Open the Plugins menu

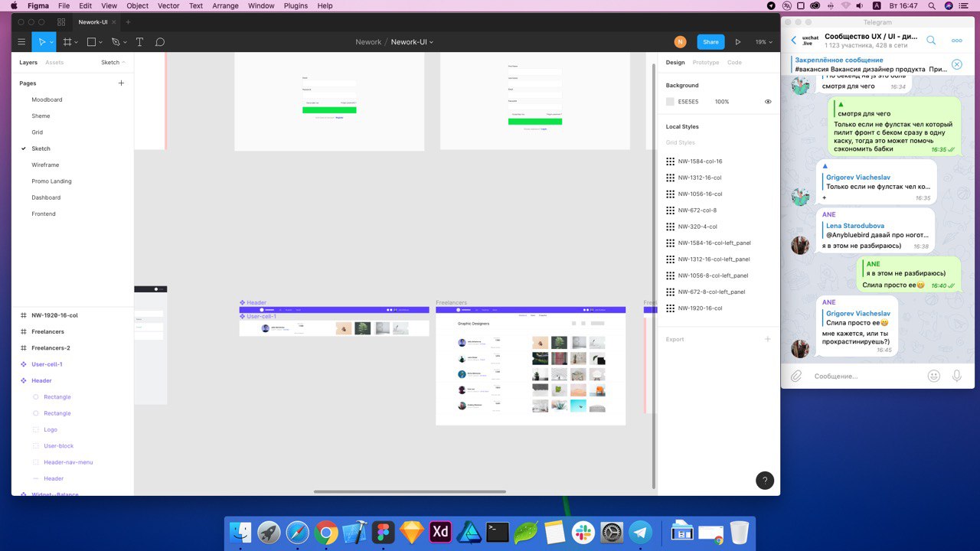(295, 5)
